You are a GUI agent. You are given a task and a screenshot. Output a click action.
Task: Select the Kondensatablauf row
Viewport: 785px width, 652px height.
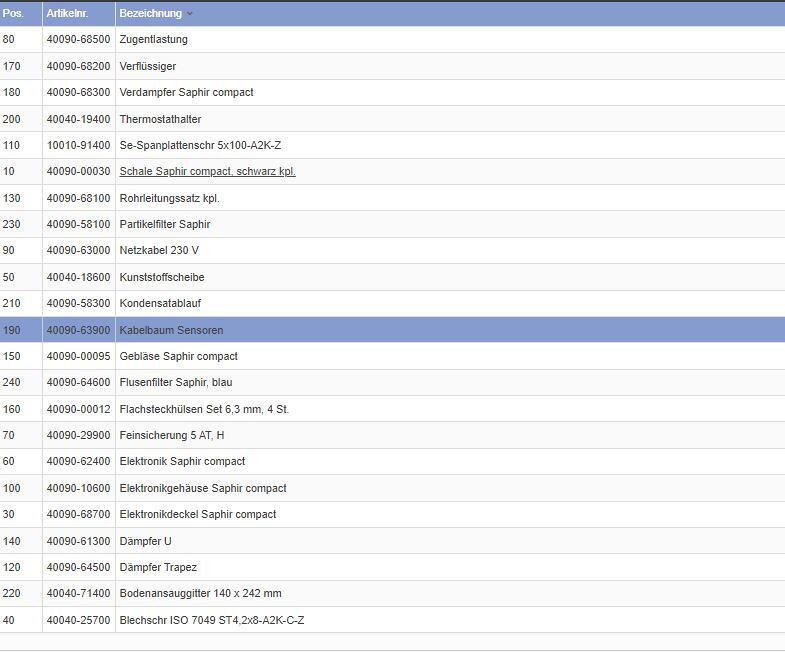pyautogui.click(x=160, y=303)
